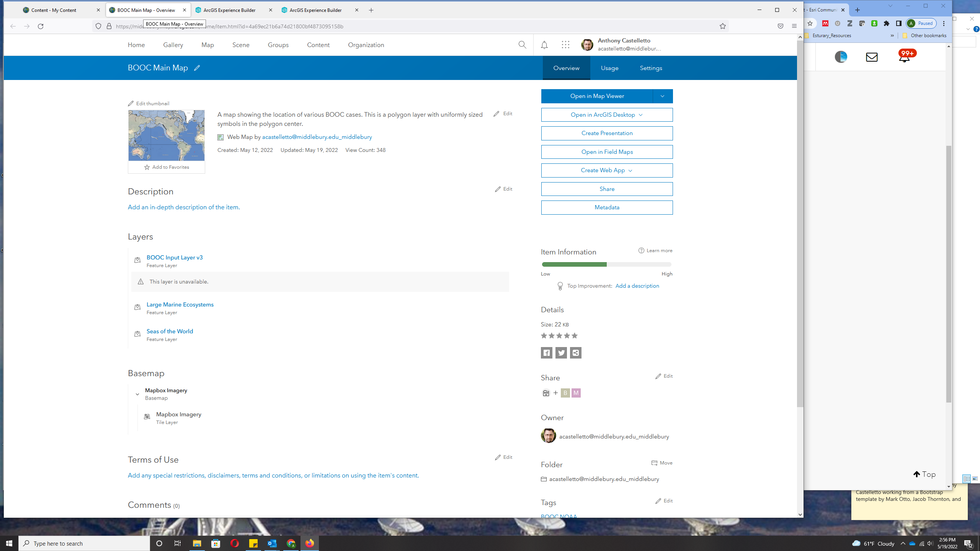Click the Item Information completeness bar

(x=606, y=264)
